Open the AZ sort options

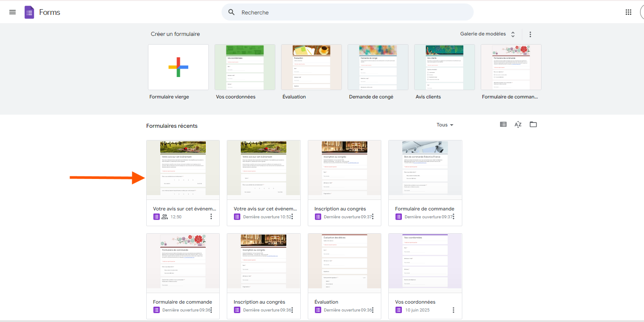click(x=518, y=125)
